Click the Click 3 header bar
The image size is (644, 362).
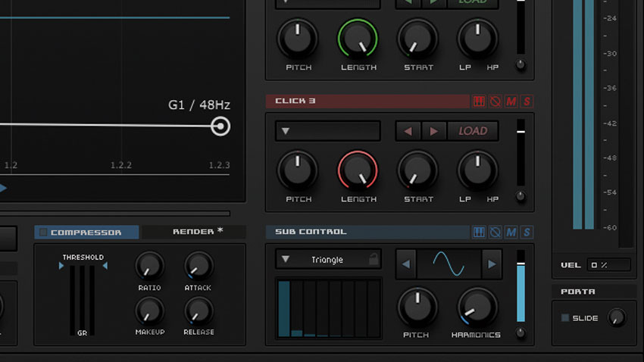(x=367, y=101)
